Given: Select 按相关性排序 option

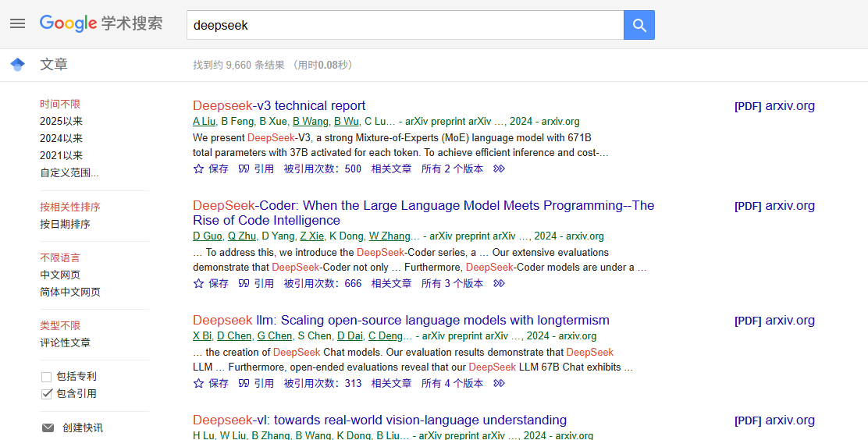Looking at the screenshot, I should (69, 207).
